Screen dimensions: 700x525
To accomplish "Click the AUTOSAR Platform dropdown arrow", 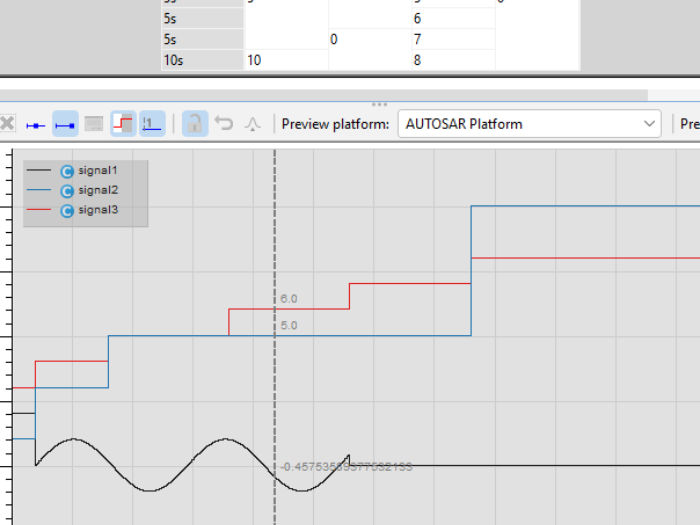I will coord(647,124).
